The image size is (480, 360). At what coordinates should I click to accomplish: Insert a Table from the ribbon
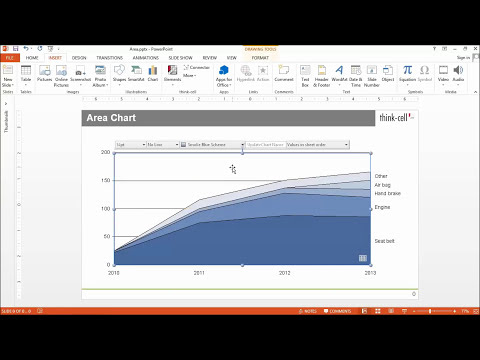(x=26, y=74)
